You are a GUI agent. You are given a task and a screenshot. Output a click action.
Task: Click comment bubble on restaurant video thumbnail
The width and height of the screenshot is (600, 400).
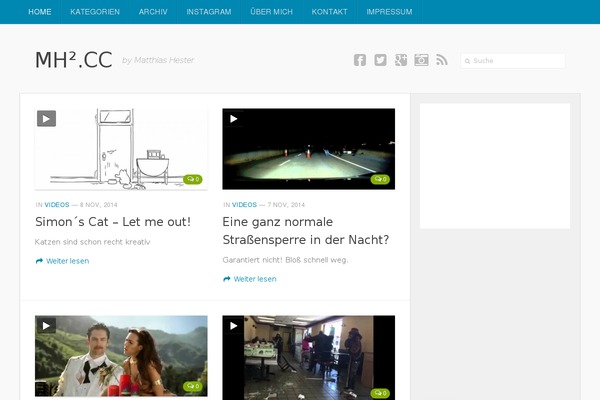(380, 393)
